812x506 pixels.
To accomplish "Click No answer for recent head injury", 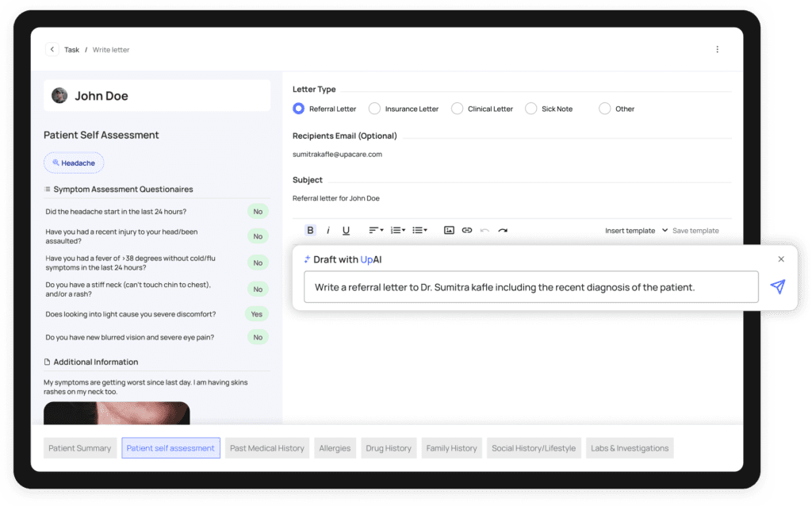I will pyautogui.click(x=258, y=236).
